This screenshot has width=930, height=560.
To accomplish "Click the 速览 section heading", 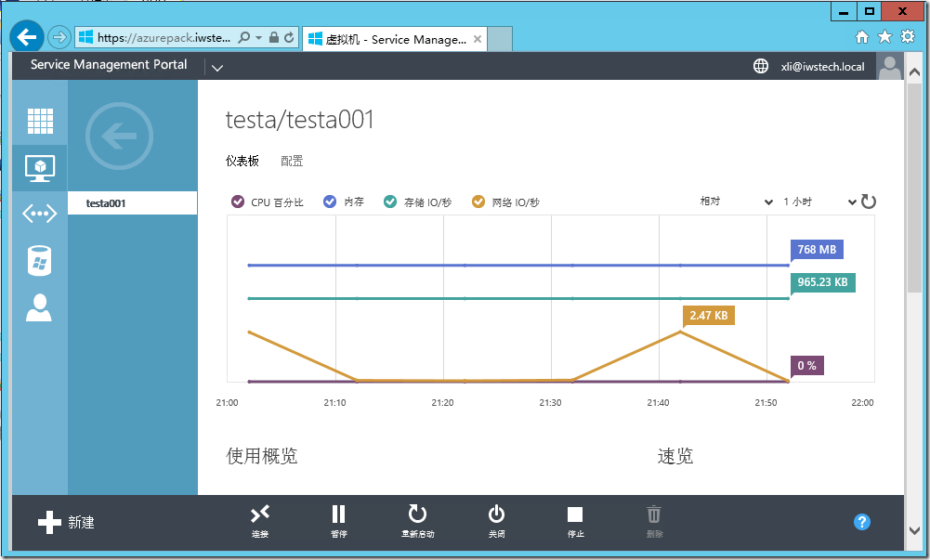I will 675,456.
